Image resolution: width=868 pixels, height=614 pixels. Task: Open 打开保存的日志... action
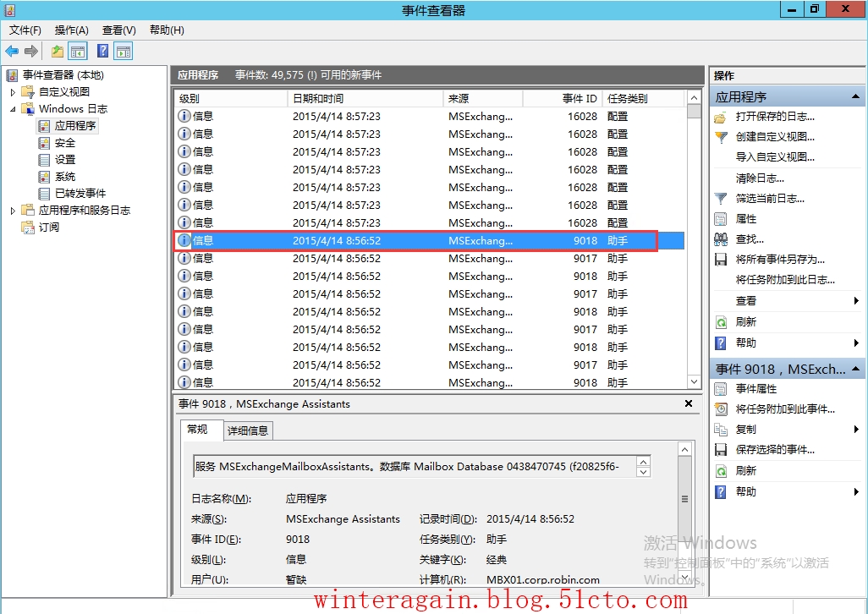coord(774,117)
